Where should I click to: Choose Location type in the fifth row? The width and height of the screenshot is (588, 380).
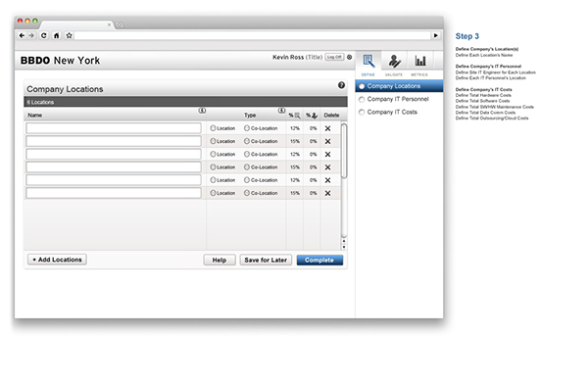[213, 180]
